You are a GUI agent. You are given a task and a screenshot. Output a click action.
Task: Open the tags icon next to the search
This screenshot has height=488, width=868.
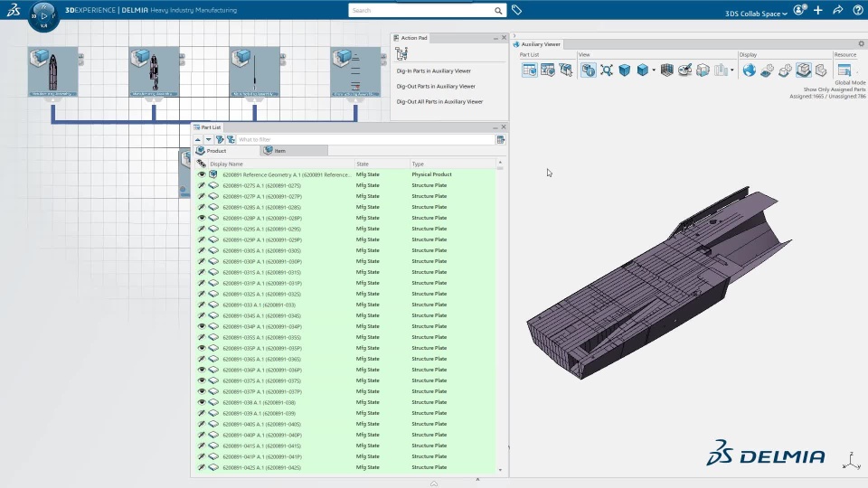coord(516,10)
